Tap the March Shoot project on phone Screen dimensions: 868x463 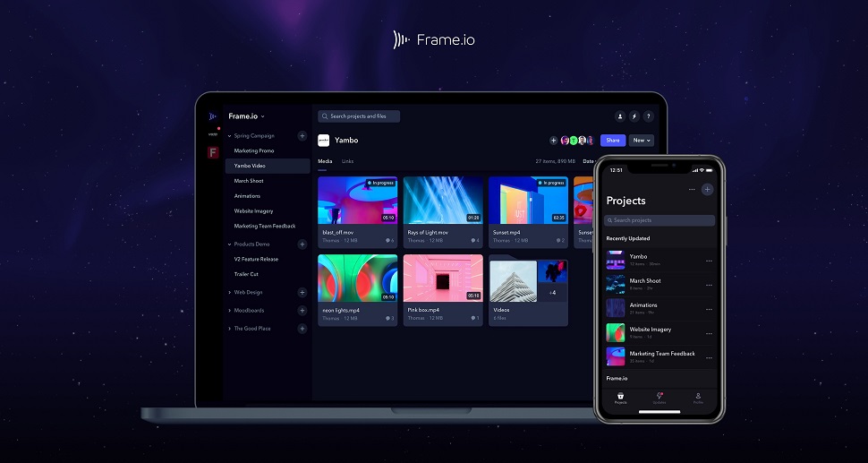[x=660, y=285]
